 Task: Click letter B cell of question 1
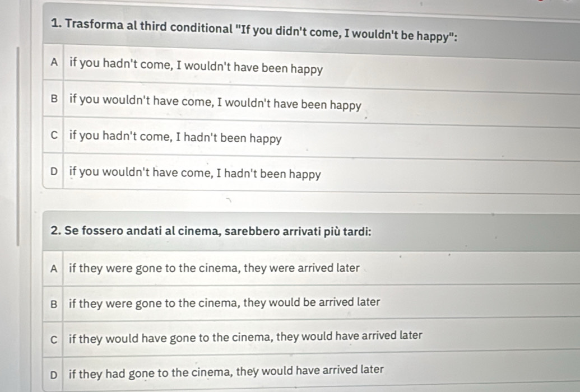point(54,99)
